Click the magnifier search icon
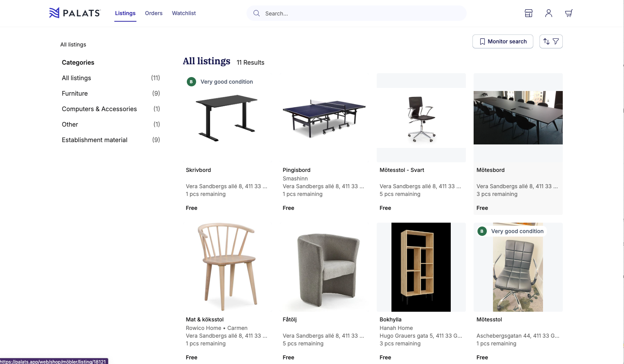Viewport: 624px width, 364px height. pyautogui.click(x=257, y=13)
